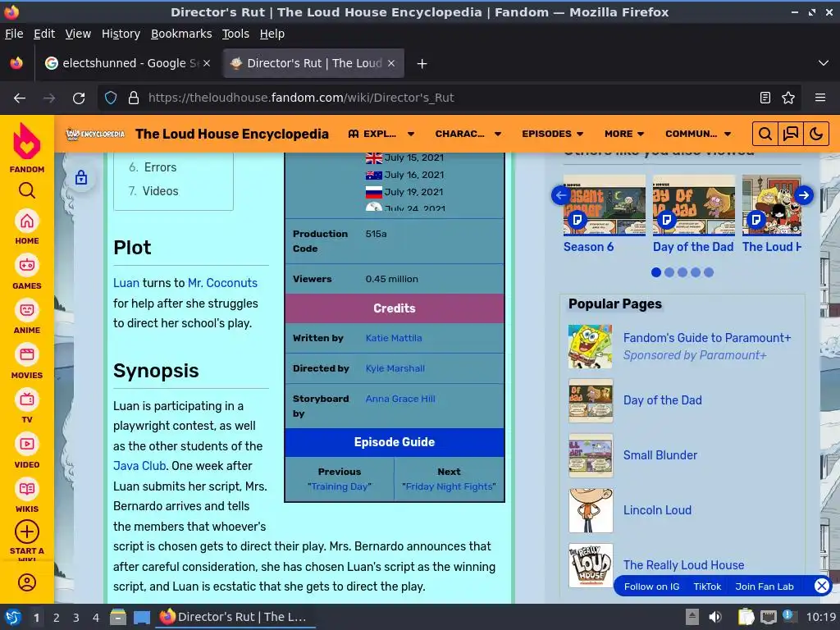
Task: Open the volume control in system tray
Action: (715, 617)
